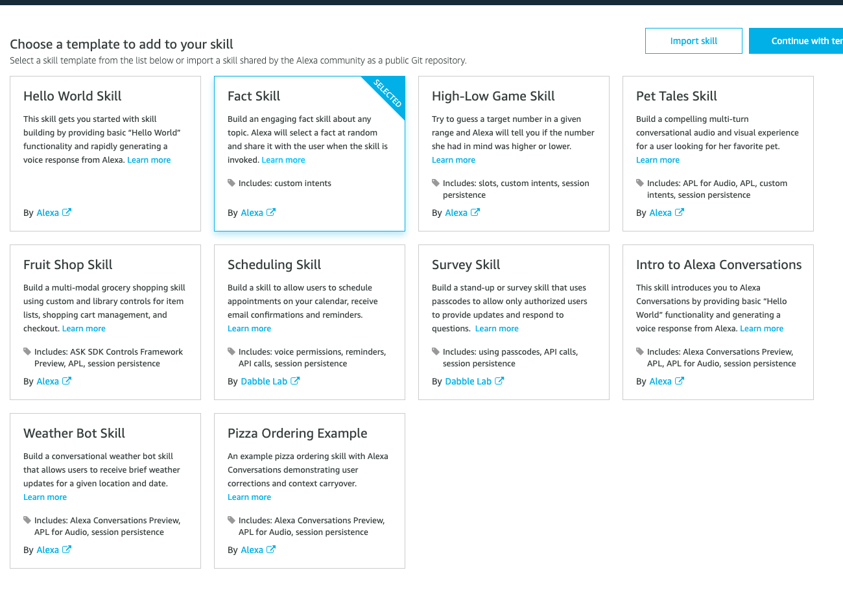843x616 pixels.
Task: Click Alexa author link in Hello World Skill
Action: (x=48, y=213)
